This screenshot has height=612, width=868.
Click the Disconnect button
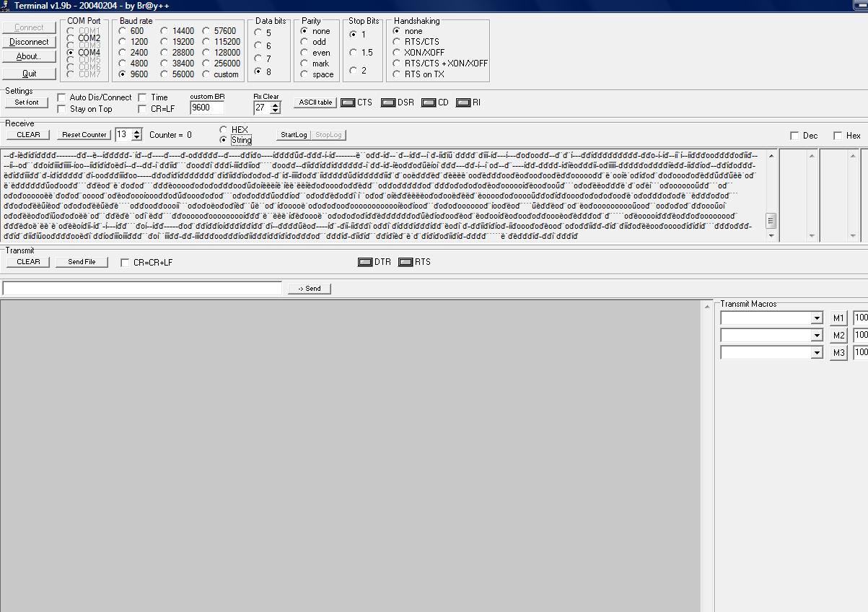click(29, 42)
